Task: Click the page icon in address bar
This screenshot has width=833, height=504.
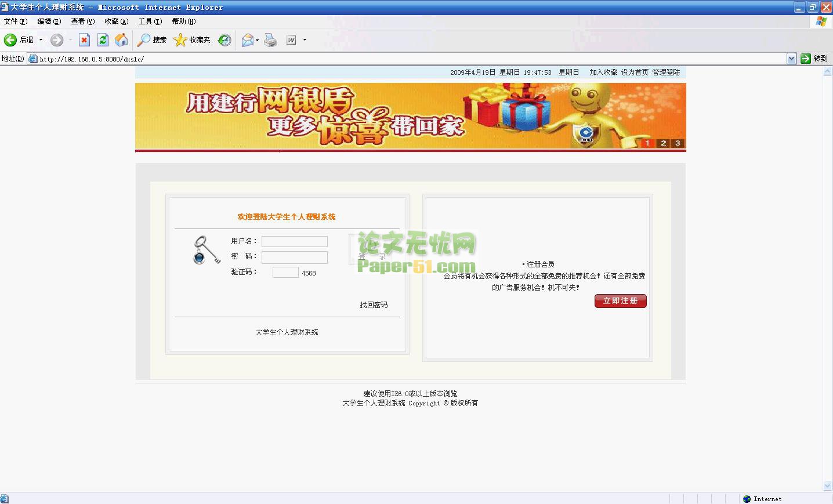Action: coord(32,59)
